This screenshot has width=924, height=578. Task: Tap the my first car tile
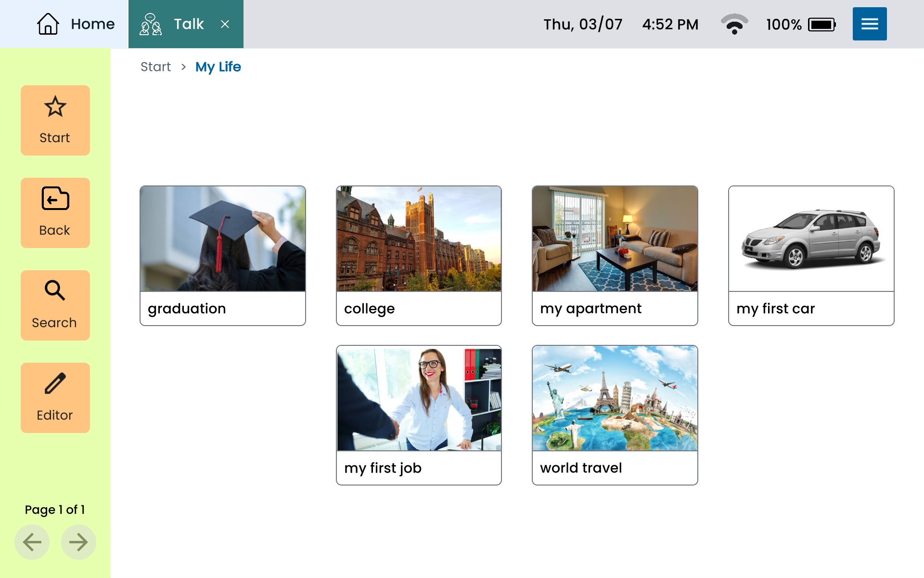coord(811,255)
